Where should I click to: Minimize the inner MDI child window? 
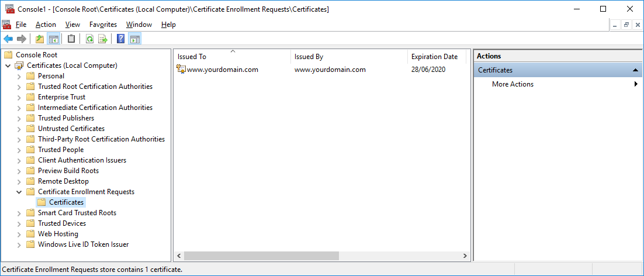point(615,25)
